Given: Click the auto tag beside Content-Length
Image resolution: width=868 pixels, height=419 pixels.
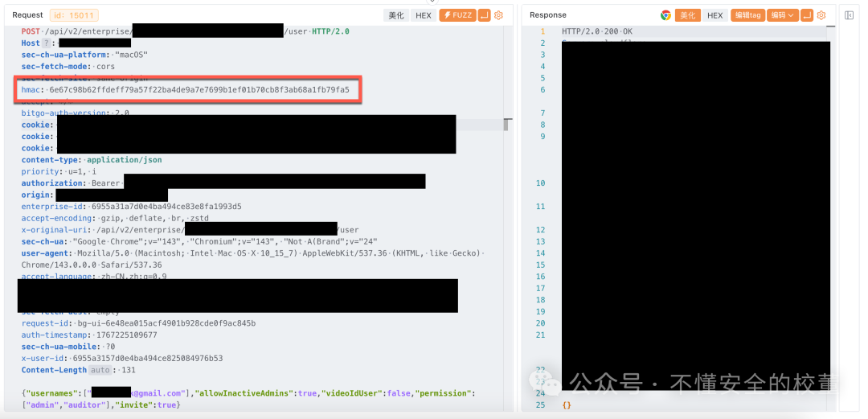Looking at the screenshot, I should (99, 370).
